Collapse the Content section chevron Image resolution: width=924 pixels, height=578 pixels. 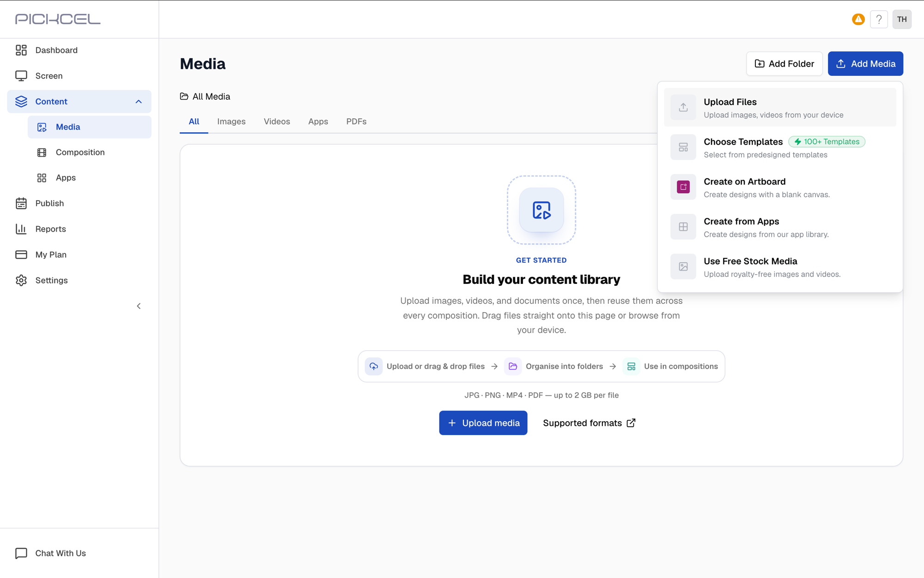139,101
